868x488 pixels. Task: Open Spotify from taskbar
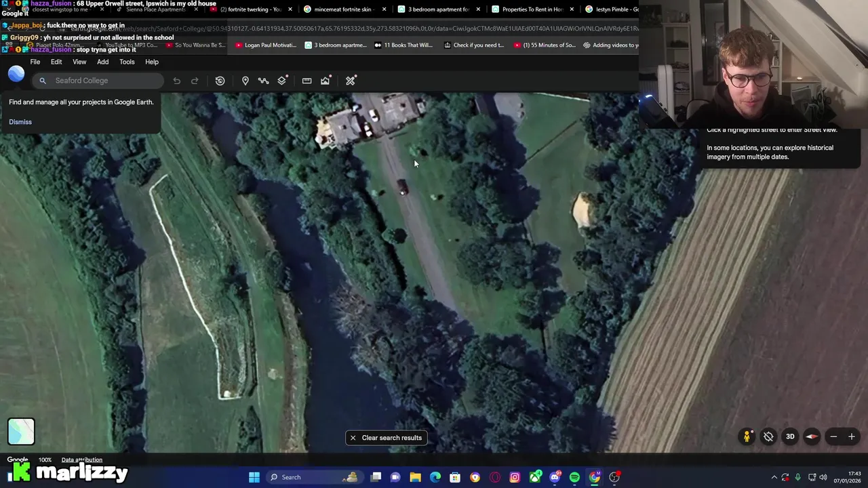click(574, 477)
